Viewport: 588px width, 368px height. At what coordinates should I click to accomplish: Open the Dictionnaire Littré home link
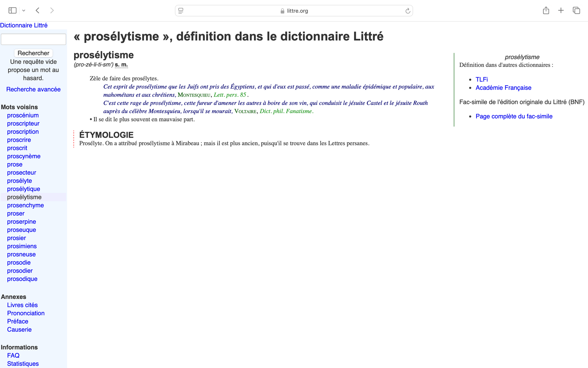coord(24,25)
